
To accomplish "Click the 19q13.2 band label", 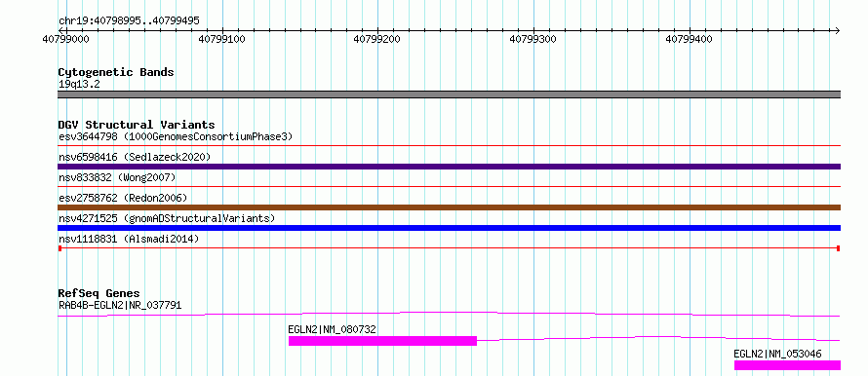I will pyautogui.click(x=79, y=85).
